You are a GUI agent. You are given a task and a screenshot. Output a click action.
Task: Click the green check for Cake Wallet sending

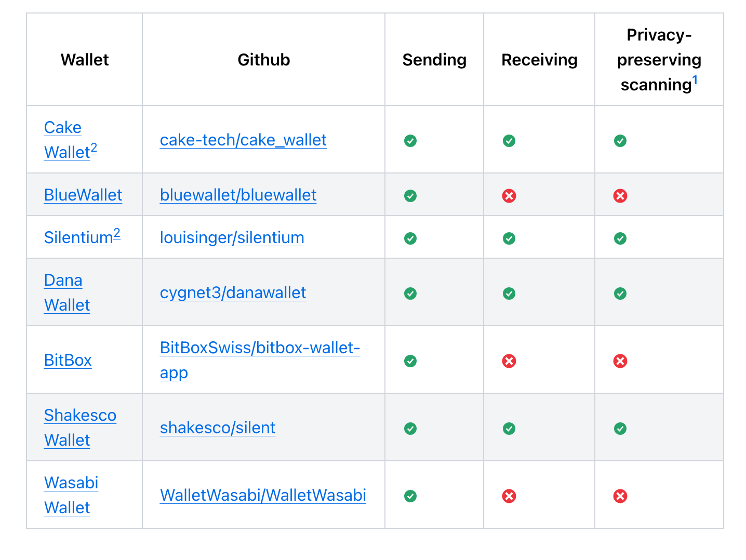click(410, 141)
